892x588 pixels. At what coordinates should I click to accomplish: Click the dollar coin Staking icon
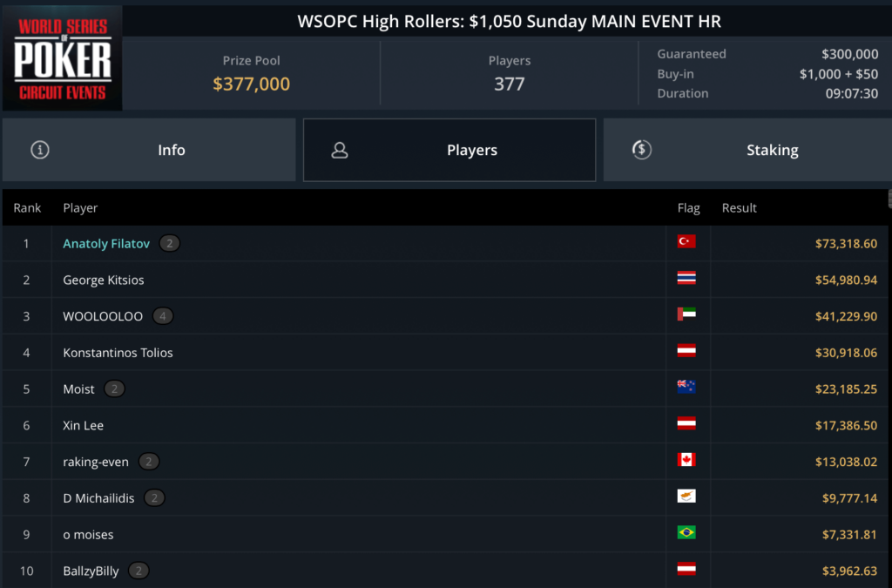point(641,150)
